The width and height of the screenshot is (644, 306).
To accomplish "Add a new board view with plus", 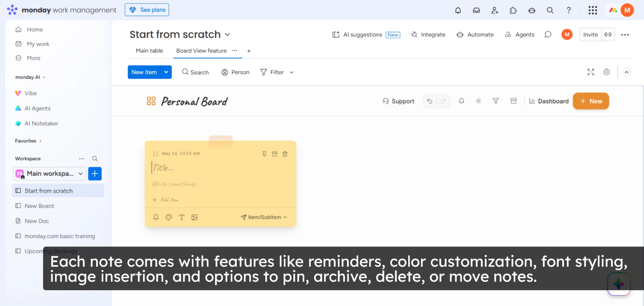I will (x=249, y=51).
